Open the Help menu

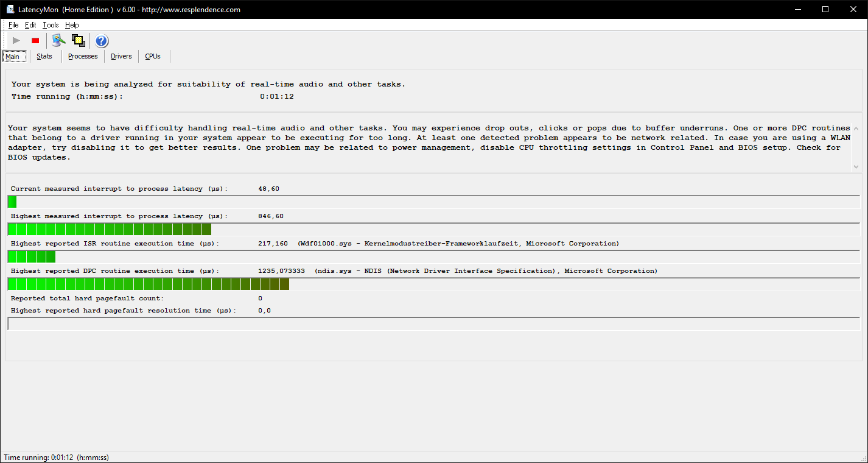coord(72,25)
